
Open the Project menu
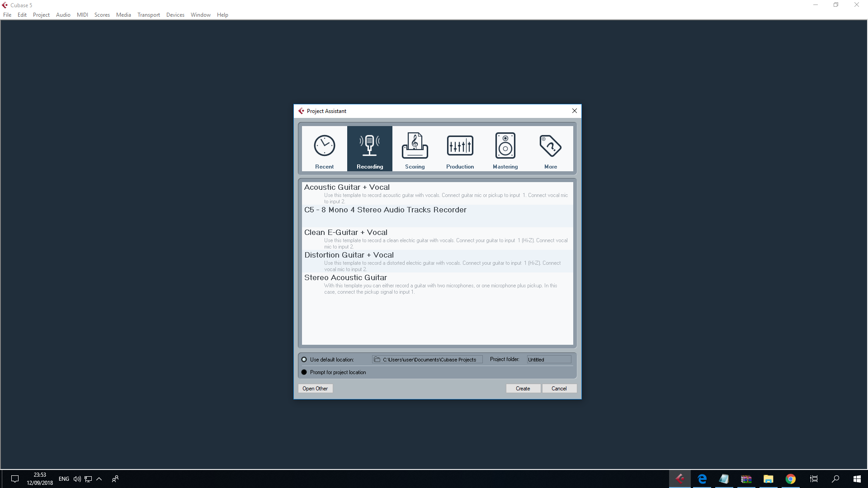[x=41, y=15]
